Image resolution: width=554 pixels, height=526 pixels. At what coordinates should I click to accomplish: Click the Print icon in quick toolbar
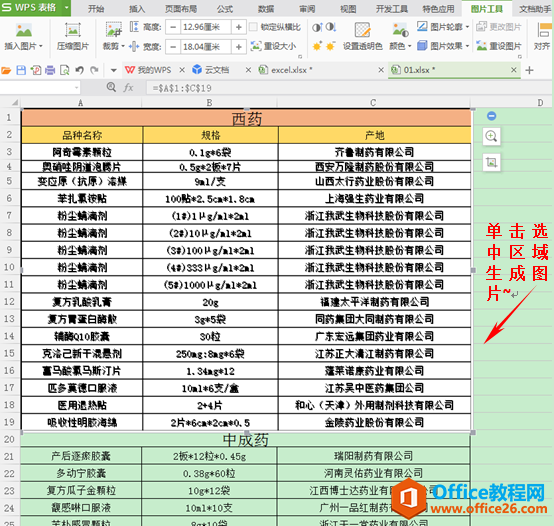pos(50,70)
